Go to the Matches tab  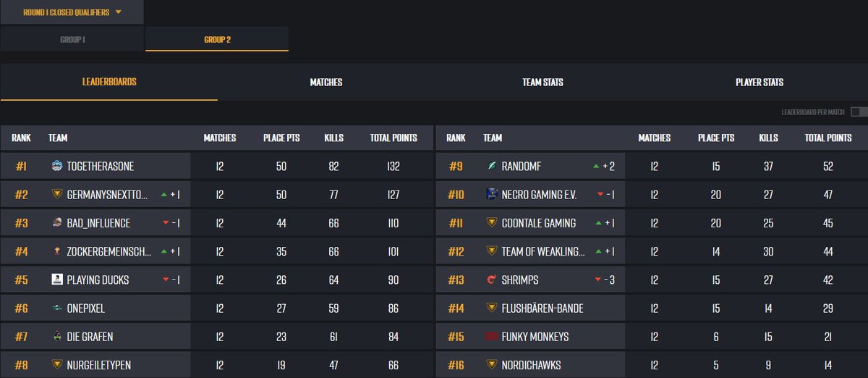[x=325, y=82]
